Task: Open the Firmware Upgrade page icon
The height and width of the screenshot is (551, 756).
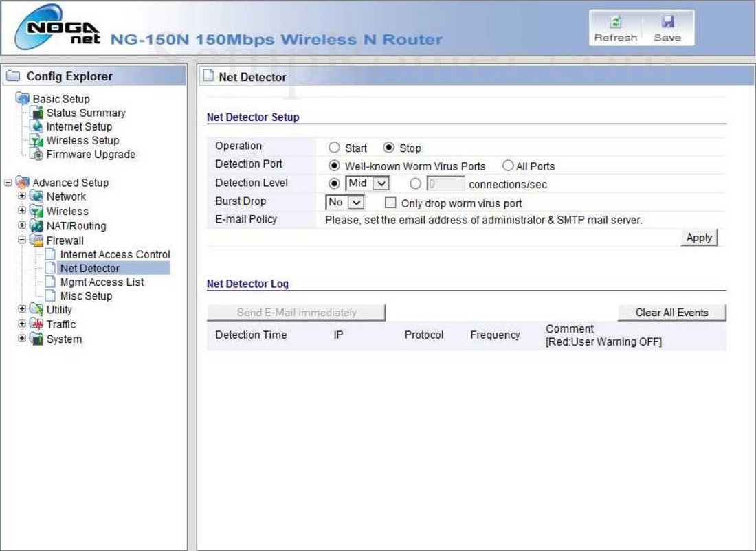Action: [x=38, y=155]
